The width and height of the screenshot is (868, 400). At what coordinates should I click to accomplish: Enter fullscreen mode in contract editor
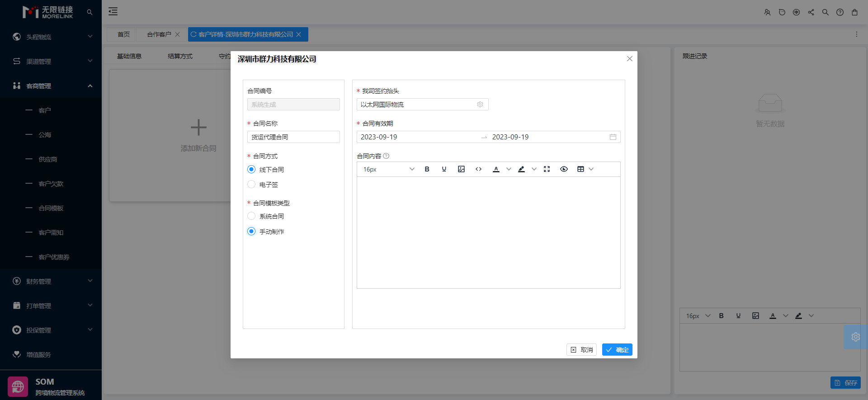547,169
